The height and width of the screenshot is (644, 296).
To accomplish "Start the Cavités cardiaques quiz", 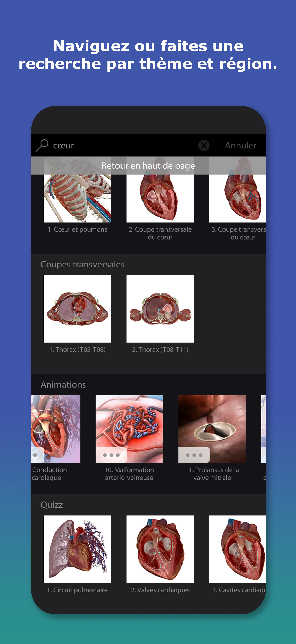I will [x=237, y=549].
